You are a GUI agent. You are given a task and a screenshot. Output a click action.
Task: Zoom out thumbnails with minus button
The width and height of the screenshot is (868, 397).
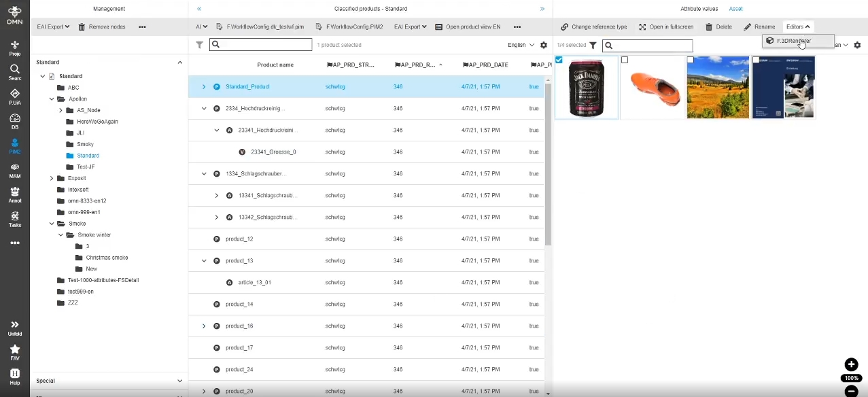(x=851, y=391)
